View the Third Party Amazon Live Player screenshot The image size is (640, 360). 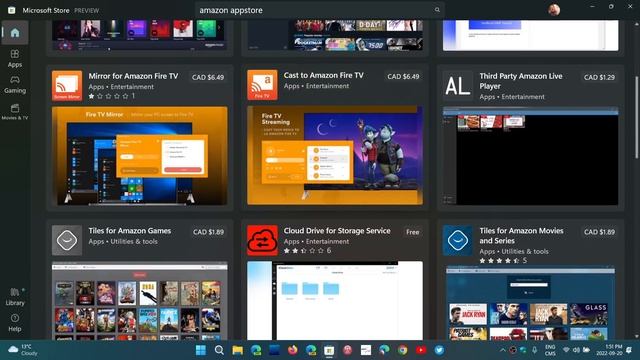click(x=531, y=156)
